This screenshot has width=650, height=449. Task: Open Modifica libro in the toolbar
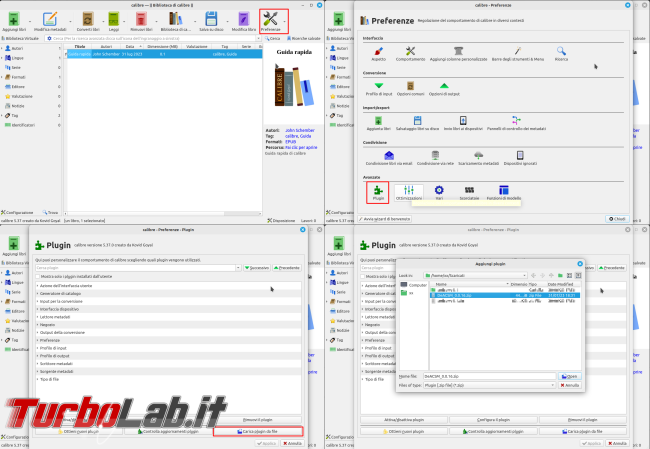244,22
